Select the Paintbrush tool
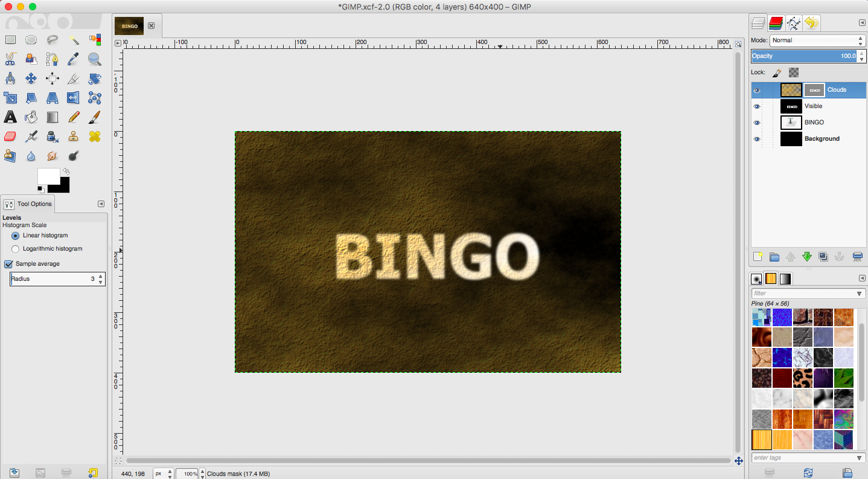The image size is (868, 479). [95, 117]
